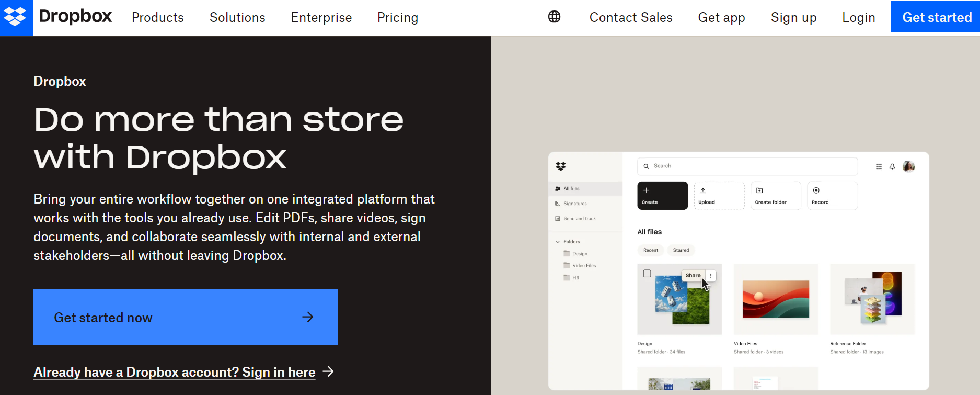
Task: Click the Sign up link
Action: (x=794, y=17)
